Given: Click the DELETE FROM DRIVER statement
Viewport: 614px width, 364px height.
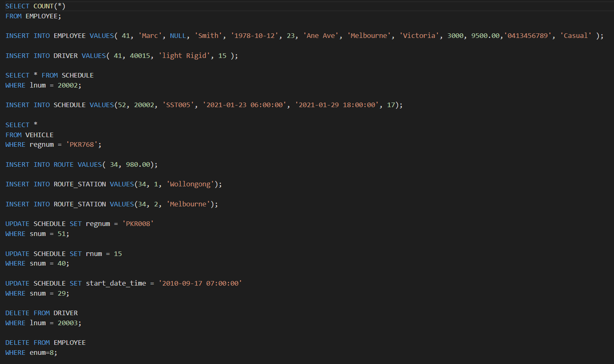Looking at the screenshot, I should point(41,313).
